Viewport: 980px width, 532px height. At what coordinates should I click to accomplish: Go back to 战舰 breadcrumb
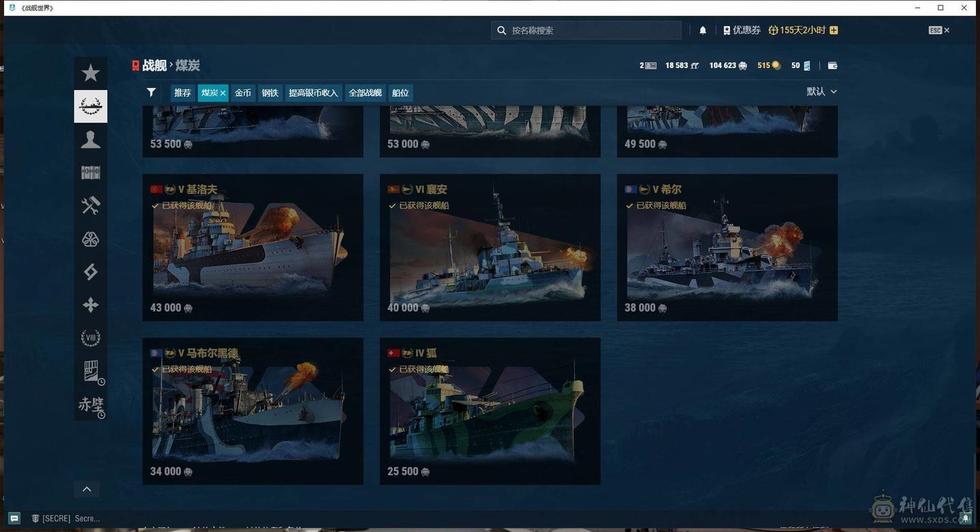[x=154, y=65]
